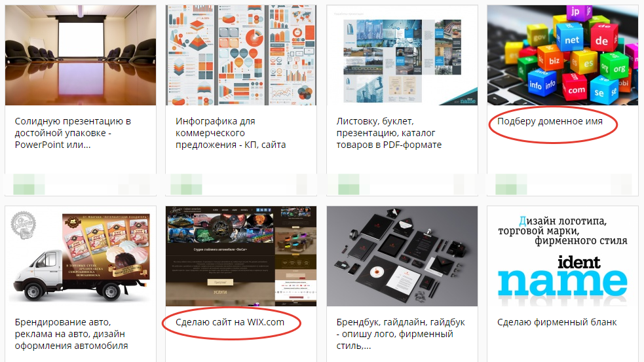This screenshot has width=644, height=362.
Task: Open the ident name logo thumbnail
Action: 563,256
